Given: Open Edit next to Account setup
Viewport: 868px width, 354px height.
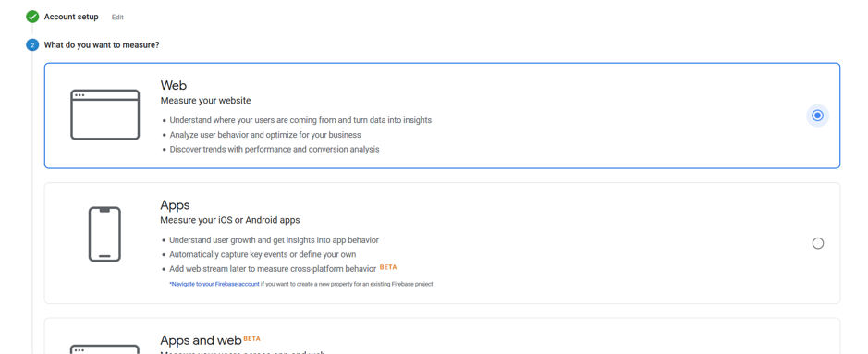Looking at the screenshot, I should [x=117, y=18].
